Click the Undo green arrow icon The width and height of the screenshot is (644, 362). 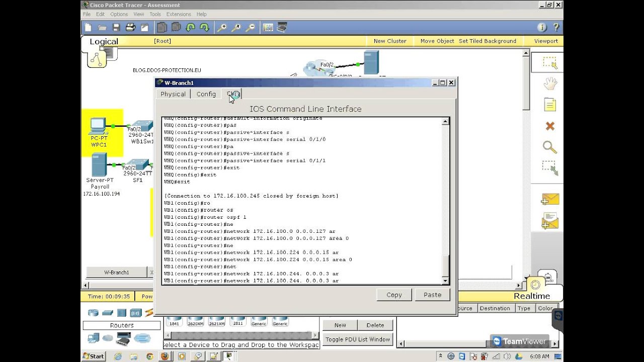click(190, 28)
